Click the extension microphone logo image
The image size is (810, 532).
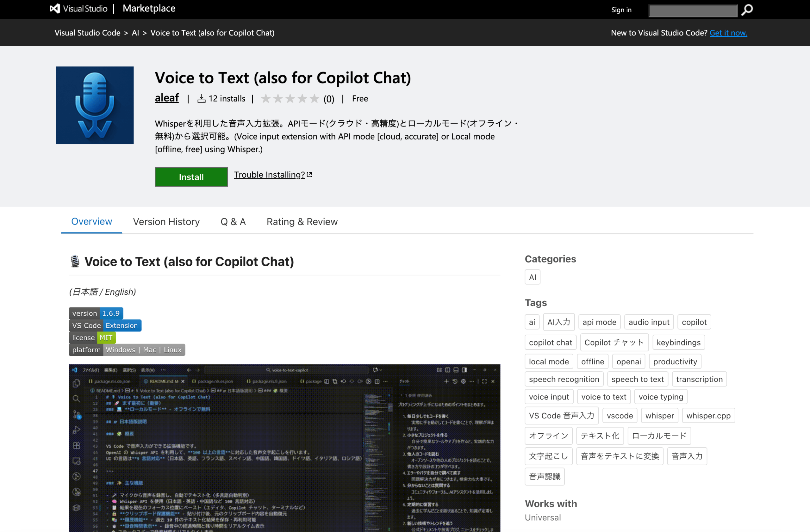(x=95, y=105)
